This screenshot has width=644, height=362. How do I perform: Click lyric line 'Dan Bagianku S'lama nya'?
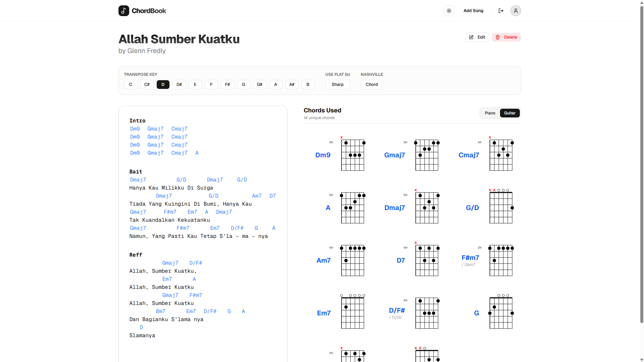pyautogui.click(x=166, y=319)
